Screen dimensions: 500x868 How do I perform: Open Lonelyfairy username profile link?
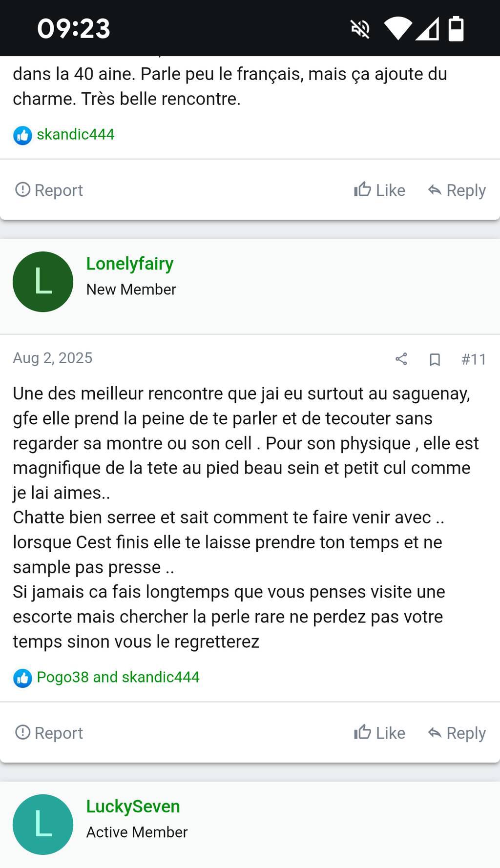tap(130, 264)
